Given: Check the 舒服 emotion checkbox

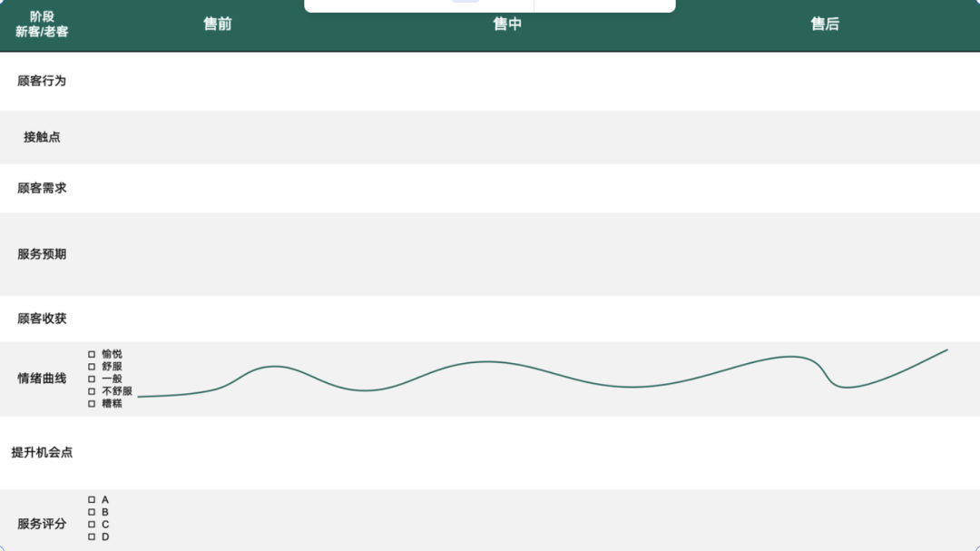Looking at the screenshot, I should click(x=92, y=367).
